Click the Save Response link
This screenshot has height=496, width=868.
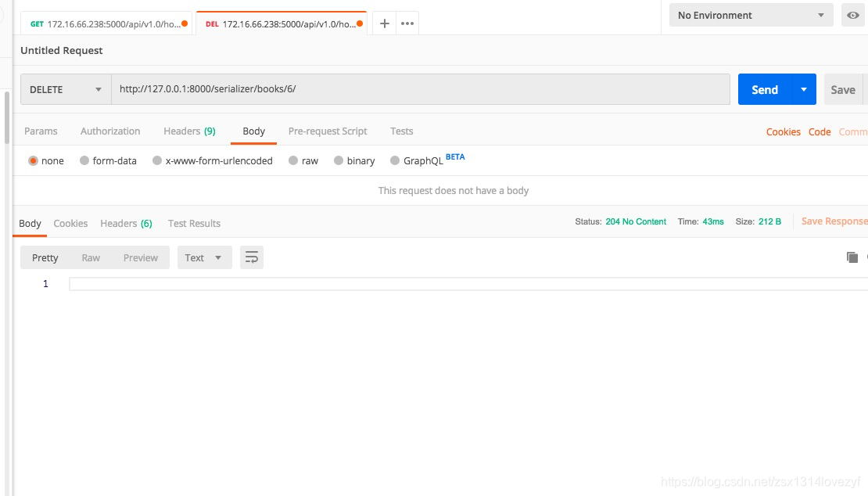(x=834, y=221)
